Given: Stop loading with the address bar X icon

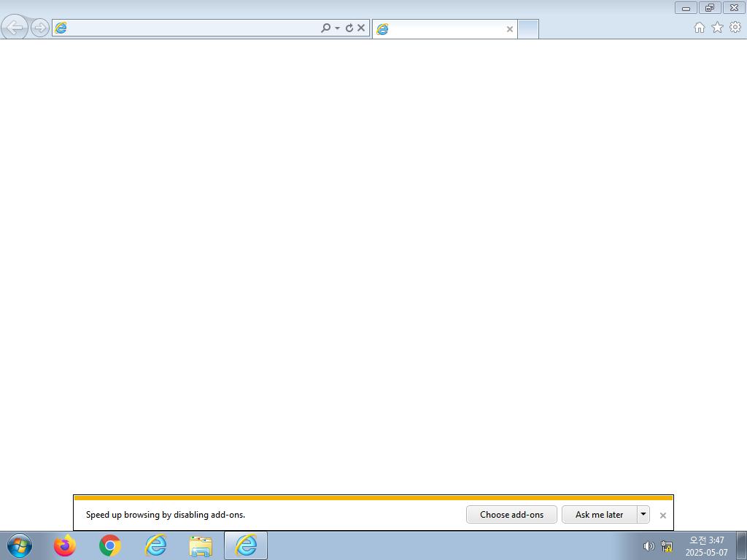Looking at the screenshot, I should tap(361, 28).
